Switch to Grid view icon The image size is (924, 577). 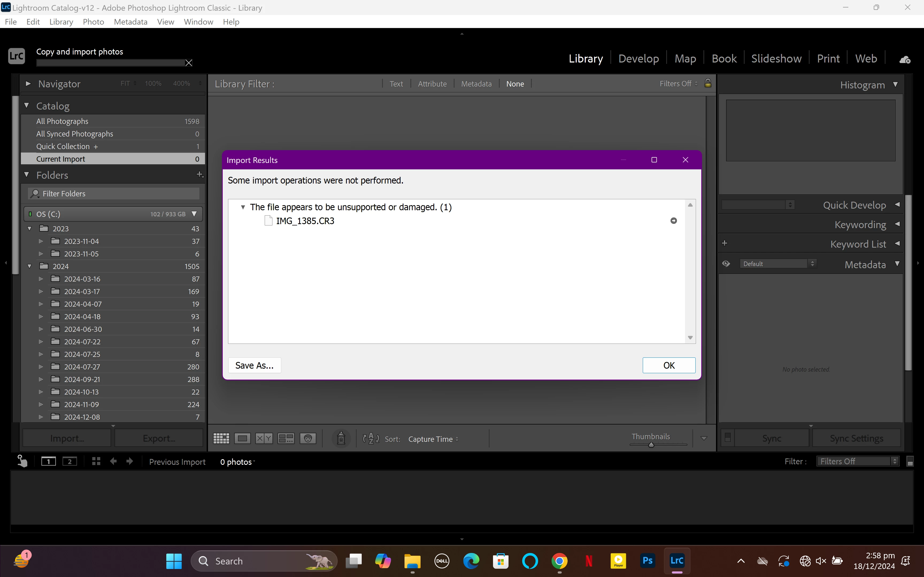point(221,438)
